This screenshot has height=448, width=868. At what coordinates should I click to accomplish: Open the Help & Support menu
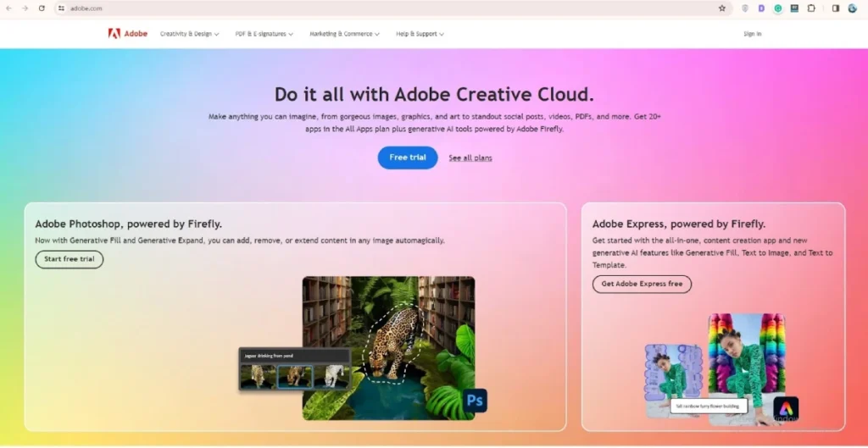tap(420, 34)
